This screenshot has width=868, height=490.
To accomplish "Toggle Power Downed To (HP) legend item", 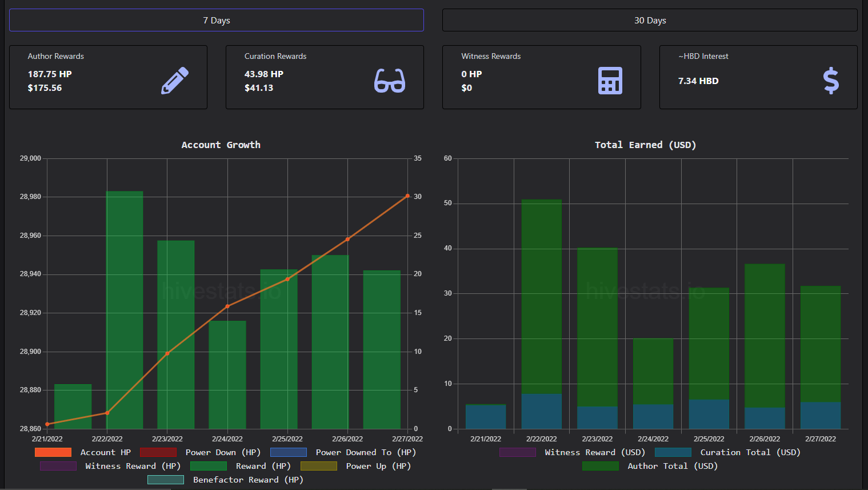I will tap(343, 452).
